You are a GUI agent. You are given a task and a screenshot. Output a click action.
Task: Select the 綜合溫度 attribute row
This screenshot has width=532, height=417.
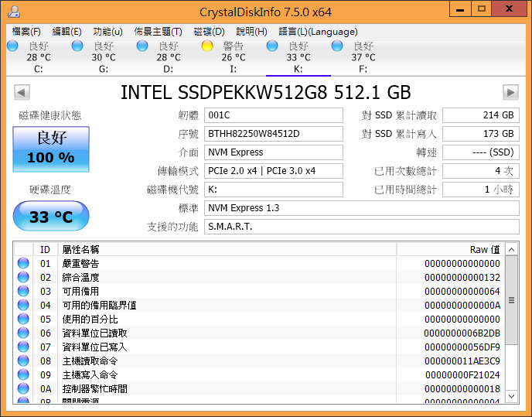[259, 278]
